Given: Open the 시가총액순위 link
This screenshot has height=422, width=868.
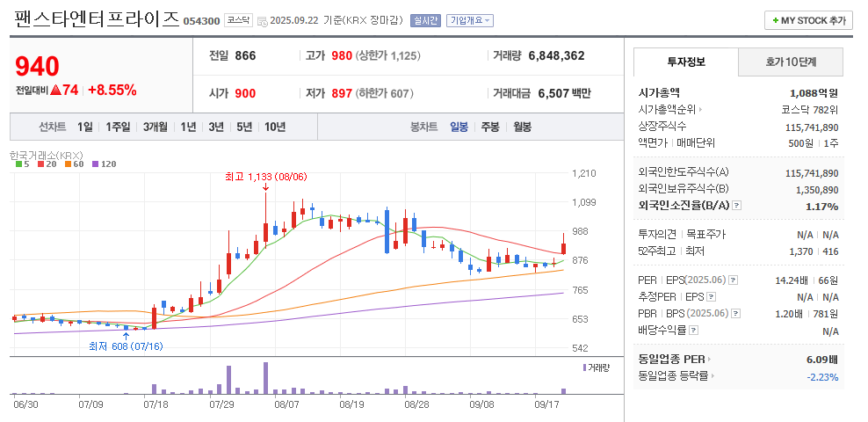Looking at the screenshot, I should (667, 110).
